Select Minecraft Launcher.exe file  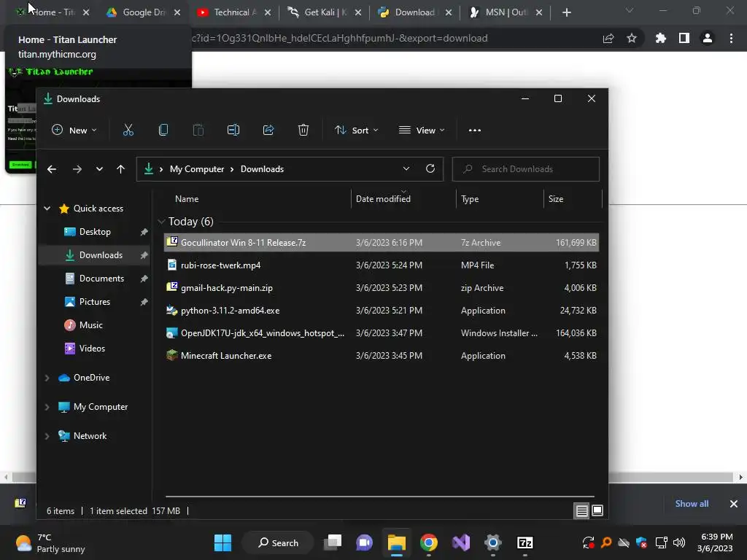click(x=381, y=356)
